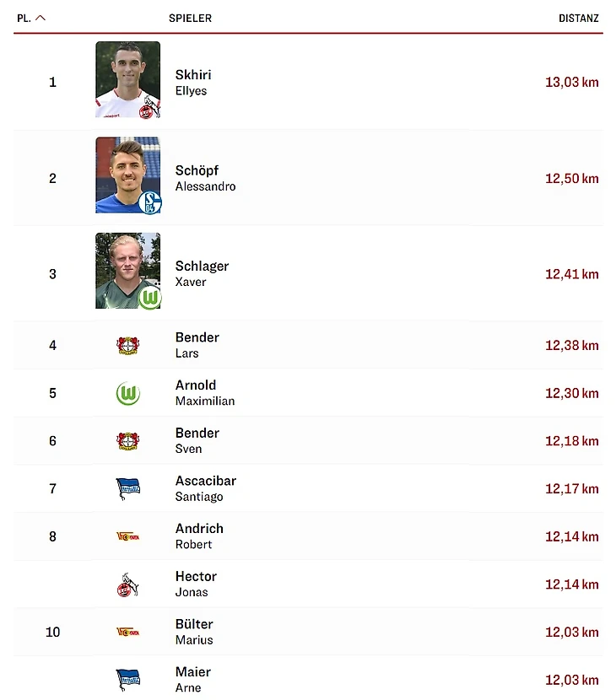
Task: Click Skhiri's 13,03 km distance value
Action: click(x=571, y=83)
